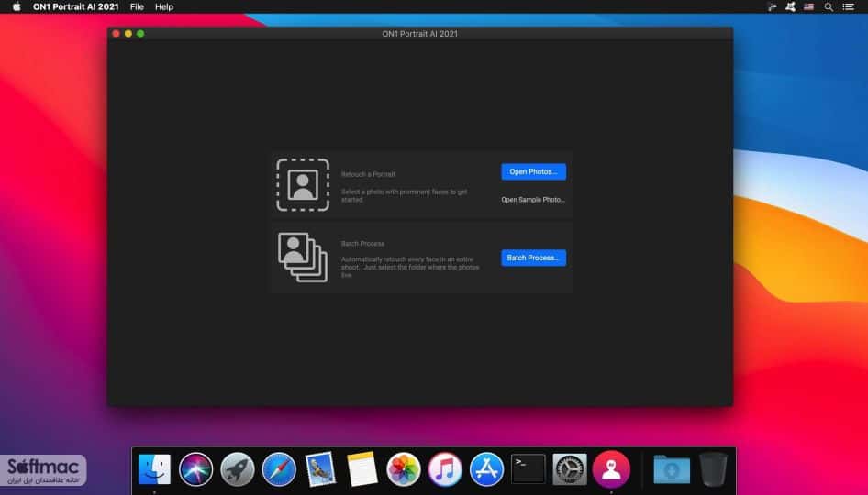
Task: Click the "Retouch a Portrait" heading text
Action: [368, 174]
